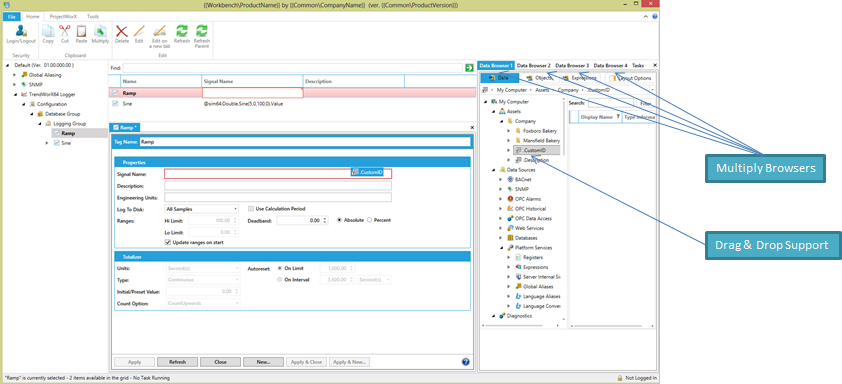842x384 pixels.
Task: Click the Close button in form
Action: tap(220, 362)
